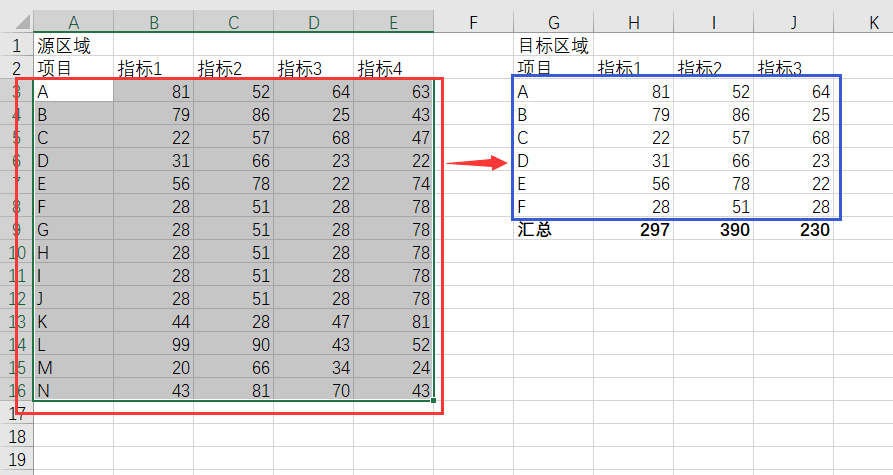893x475 pixels.
Task: Click the Select All corner triangle
Action: click(22, 22)
